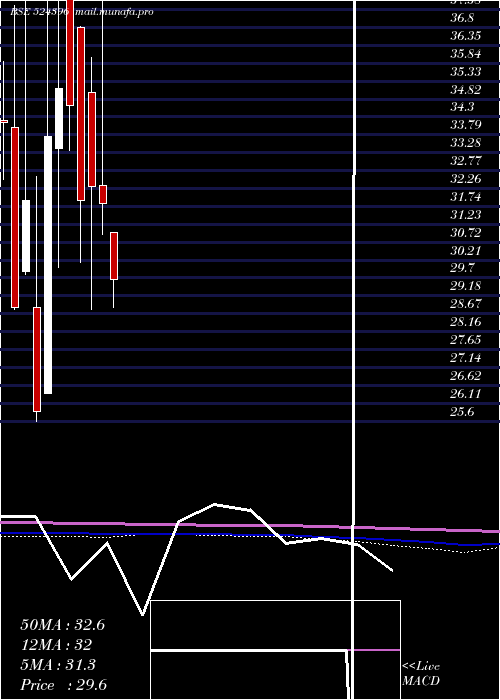
Task: Click the 34.82 price axis label
Action: click(466, 89)
